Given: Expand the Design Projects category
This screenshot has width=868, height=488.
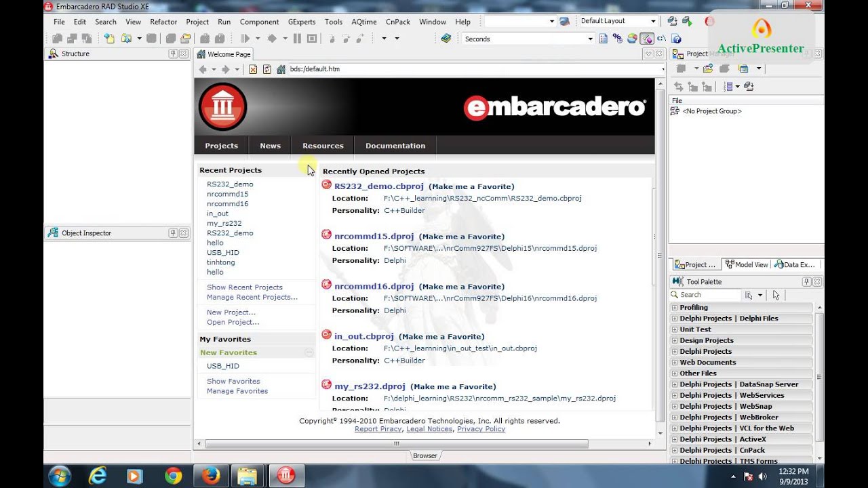Looking at the screenshot, I should [675, 340].
